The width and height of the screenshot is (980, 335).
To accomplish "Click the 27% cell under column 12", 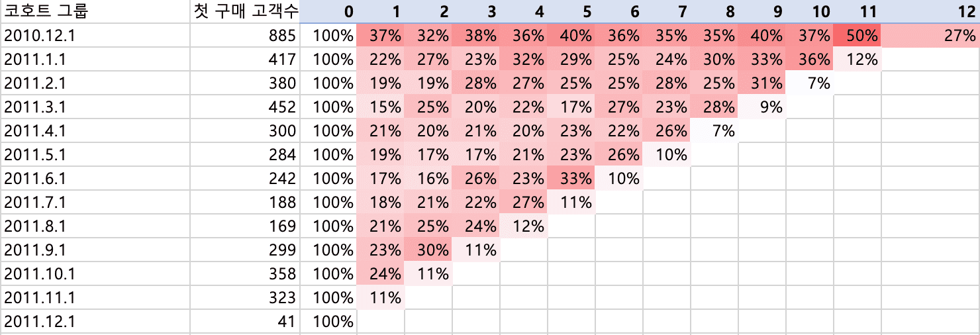I will click(x=930, y=36).
